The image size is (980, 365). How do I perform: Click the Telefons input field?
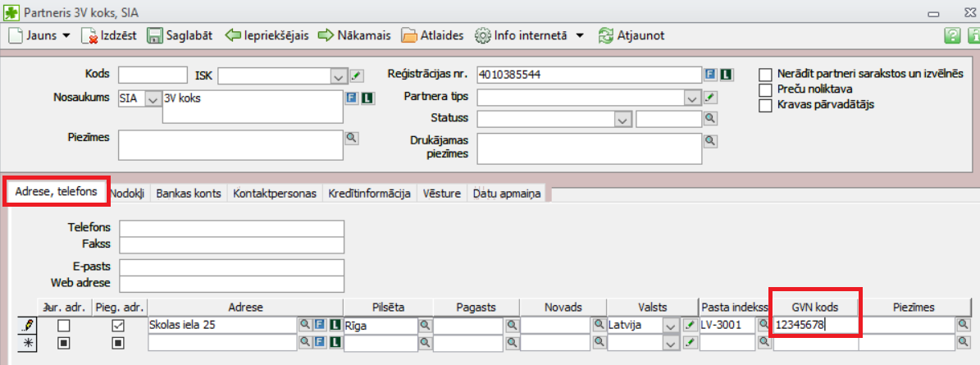pos(231,228)
